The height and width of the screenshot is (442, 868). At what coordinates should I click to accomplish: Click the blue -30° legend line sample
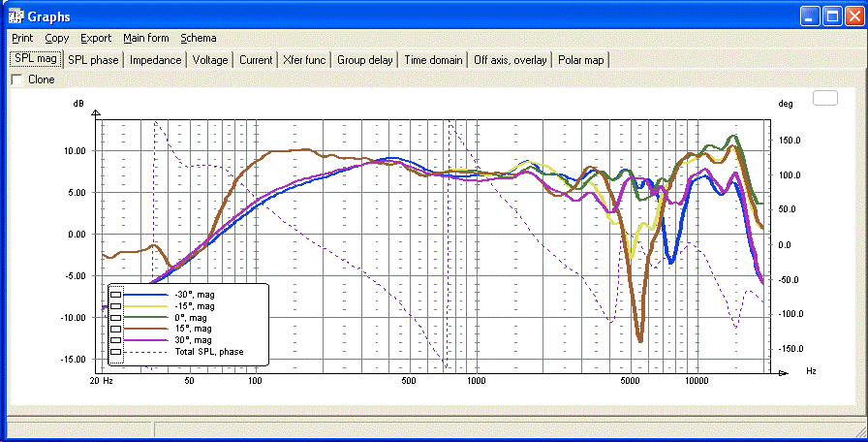146,295
